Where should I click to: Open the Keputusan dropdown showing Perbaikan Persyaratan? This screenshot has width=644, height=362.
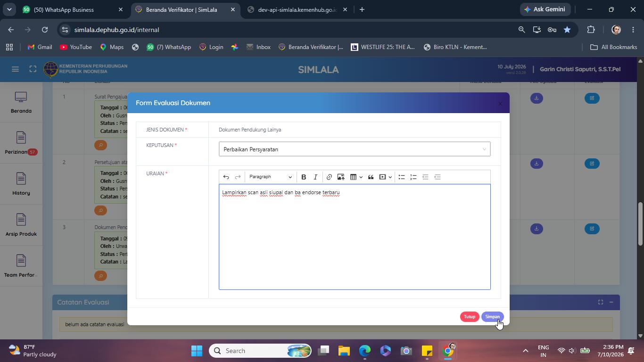[x=355, y=149]
